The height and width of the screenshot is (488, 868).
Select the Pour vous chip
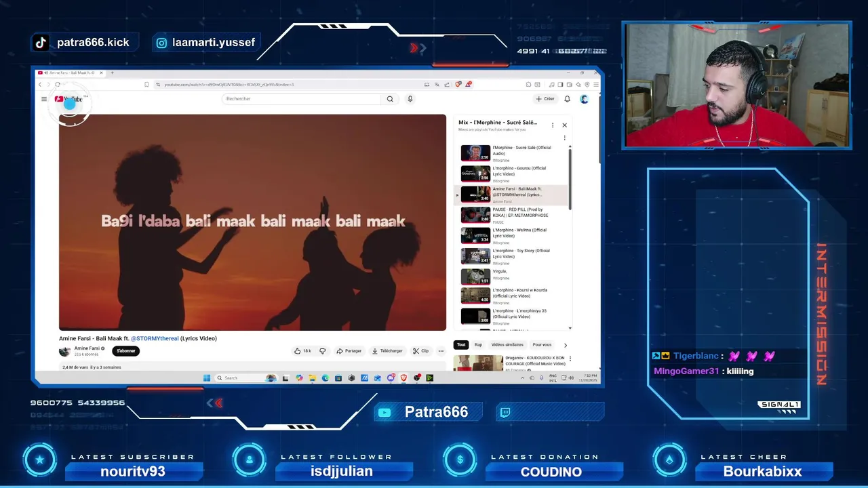click(x=542, y=345)
